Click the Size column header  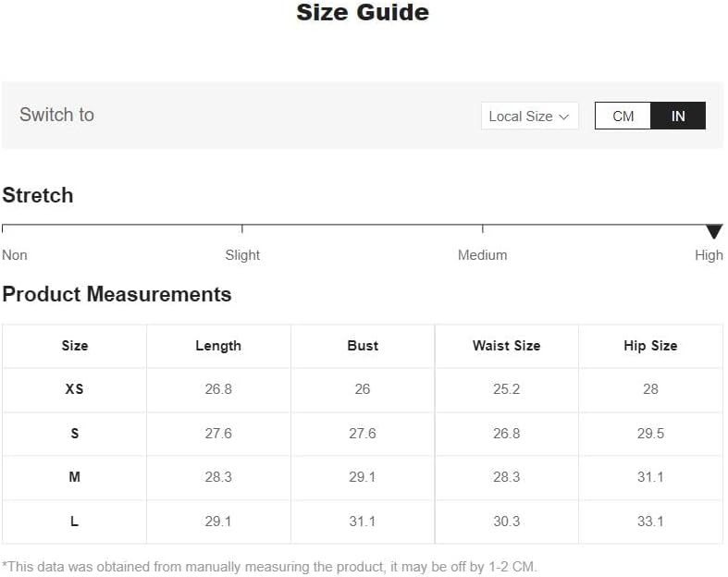click(75, 346)
